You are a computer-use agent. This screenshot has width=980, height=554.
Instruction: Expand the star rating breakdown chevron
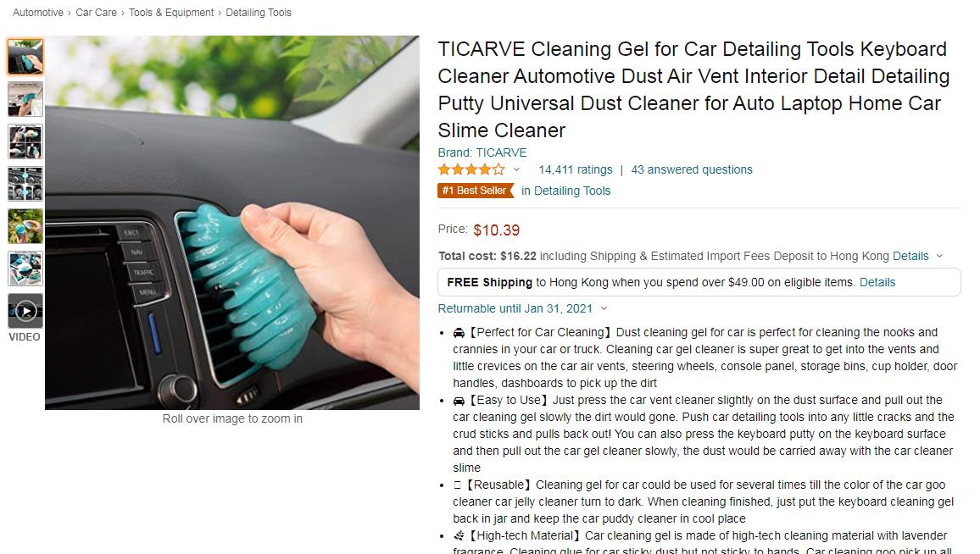[517, 169]
